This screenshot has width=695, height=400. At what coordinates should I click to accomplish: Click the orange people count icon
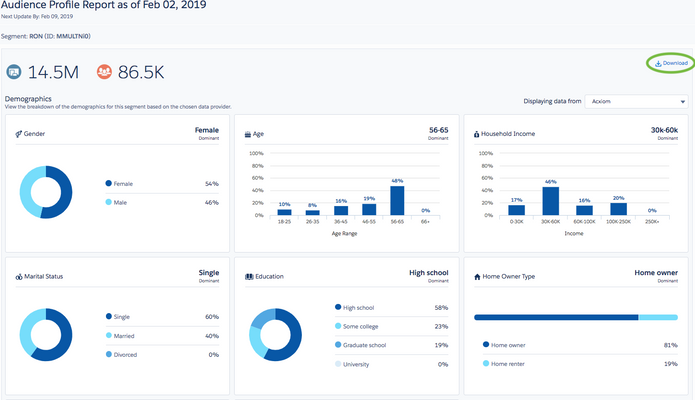pos(104,72)
